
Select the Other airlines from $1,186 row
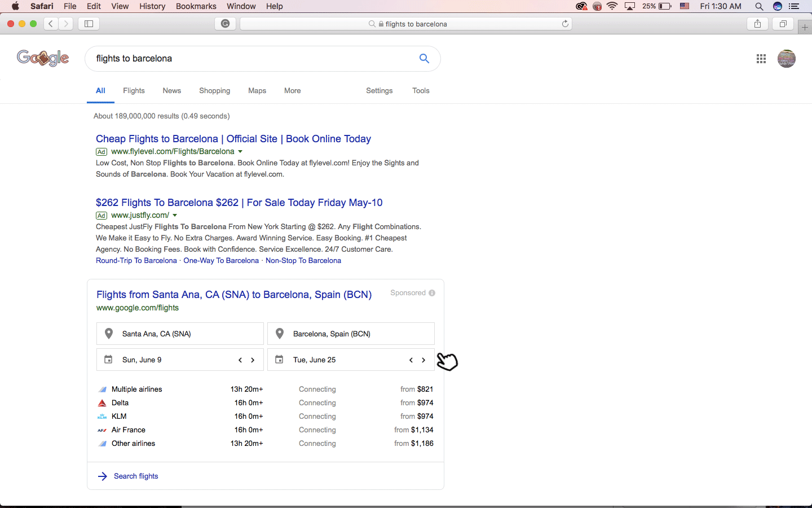[x=266, y=444]
